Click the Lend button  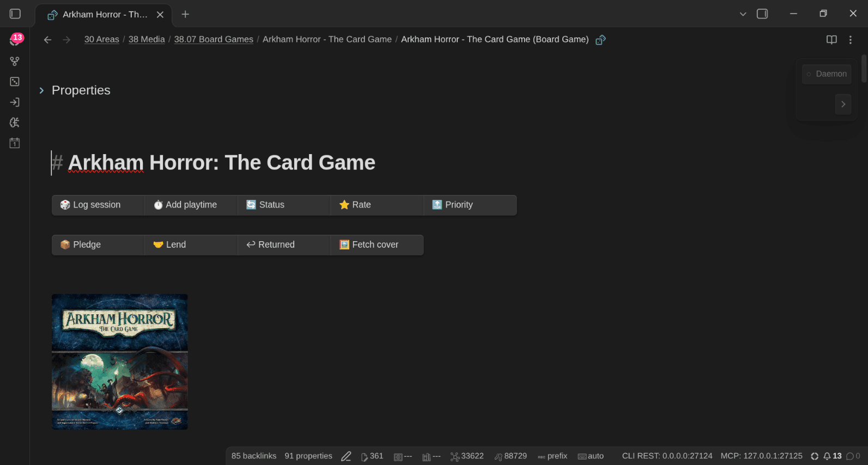pos(191,244)
